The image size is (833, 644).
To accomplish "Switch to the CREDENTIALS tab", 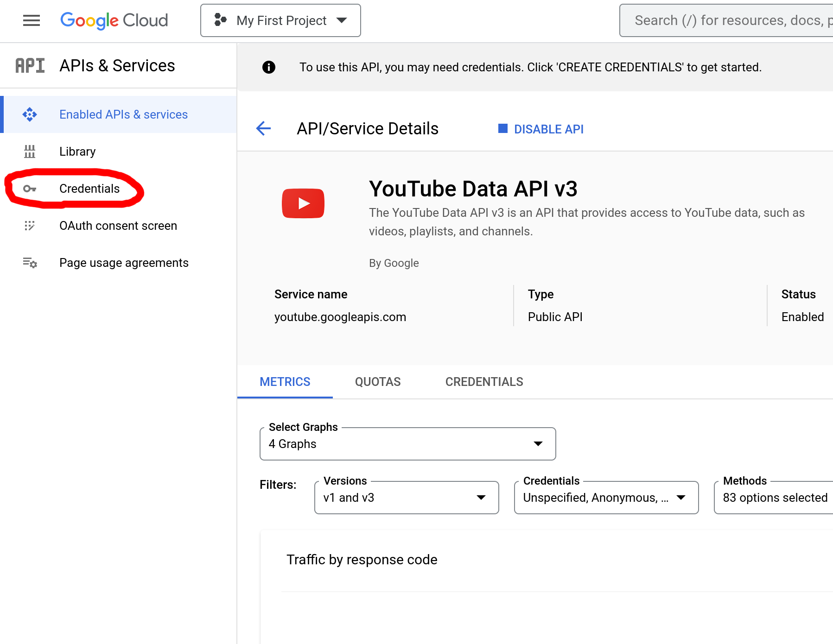I will pyautogui.click(x=484, y=382).
